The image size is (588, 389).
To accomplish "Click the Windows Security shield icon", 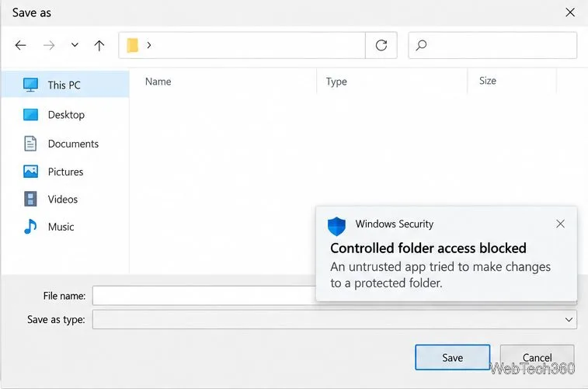I will [336, 226].
